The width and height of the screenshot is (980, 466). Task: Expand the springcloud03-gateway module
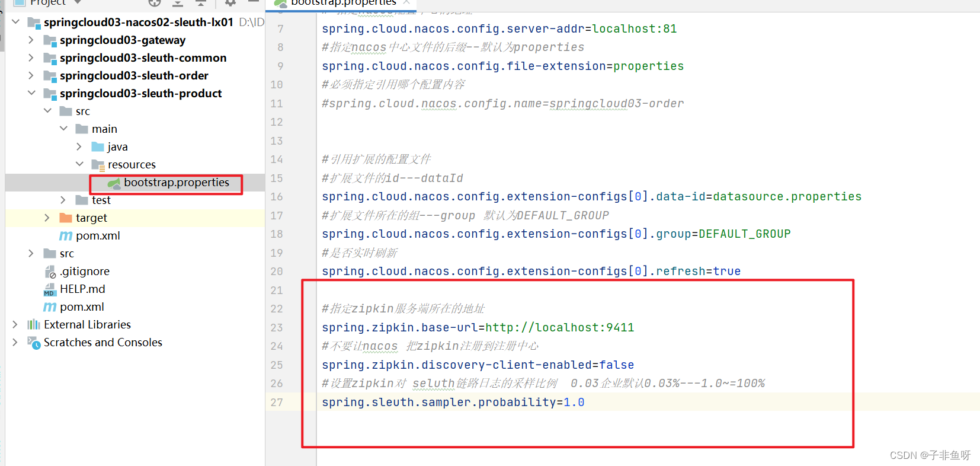click(x=31, y=40)
